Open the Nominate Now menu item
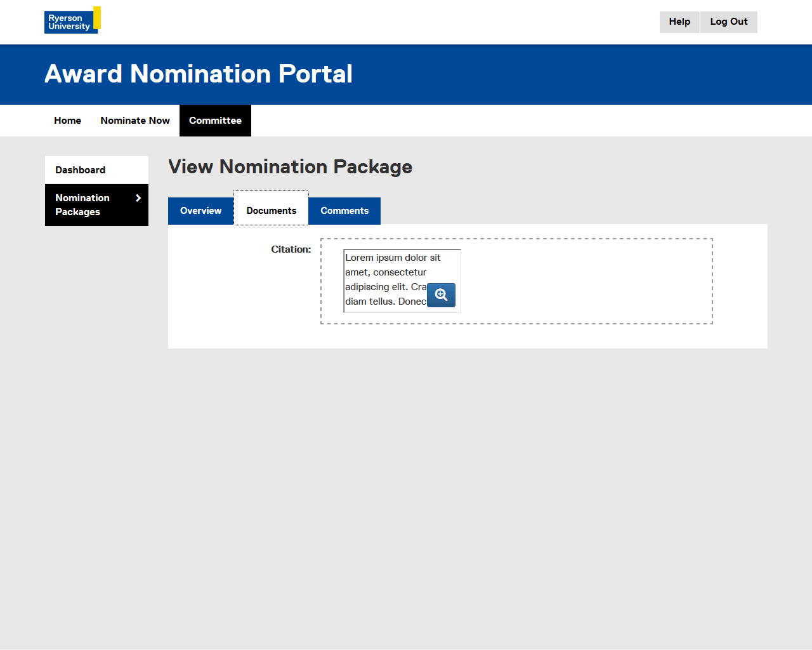 click(x=135, y=121)
